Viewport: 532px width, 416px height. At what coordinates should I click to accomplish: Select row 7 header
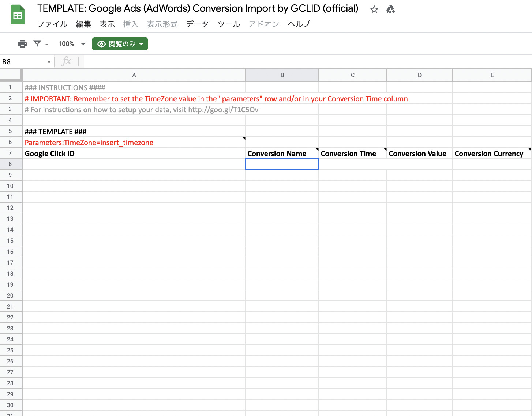pyautogui.click(x=10, y=153)
